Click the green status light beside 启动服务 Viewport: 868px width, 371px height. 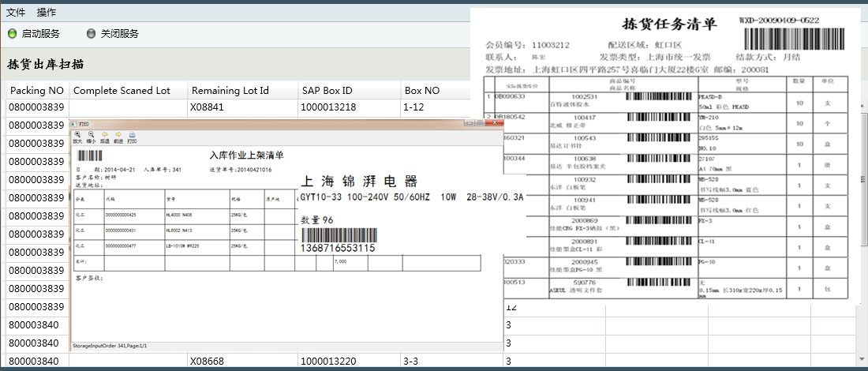12,33
